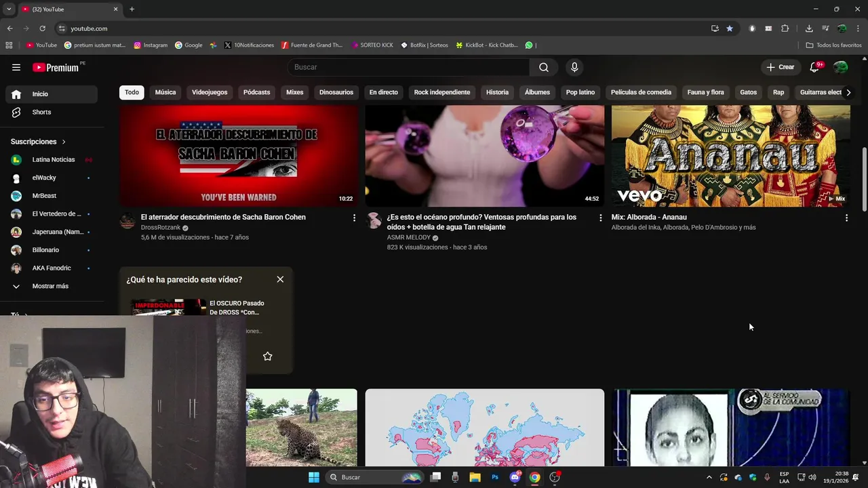This screenshot has width=868, height=488.
Task: Click the ASMR MELODY channel avatar
Action: [374, 221]
